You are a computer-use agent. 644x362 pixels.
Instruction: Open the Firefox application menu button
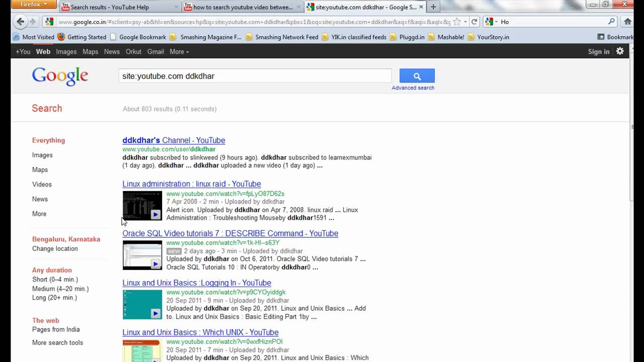[x=34, y=5]
